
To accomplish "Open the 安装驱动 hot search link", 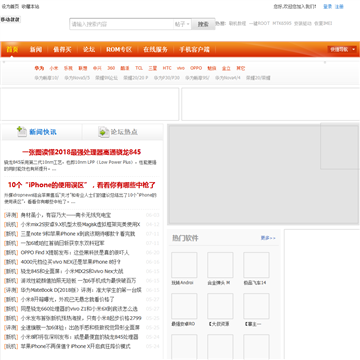I will [x=303, y=23].
